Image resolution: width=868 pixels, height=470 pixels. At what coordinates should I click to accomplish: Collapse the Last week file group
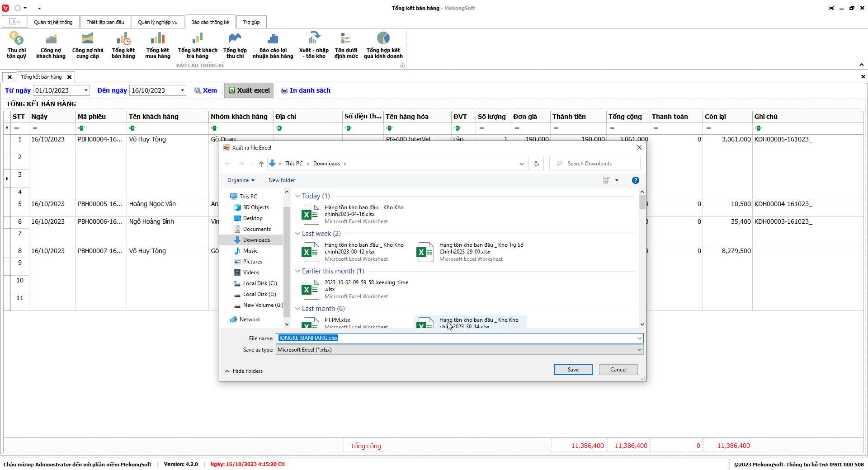(x=297, y=234)
